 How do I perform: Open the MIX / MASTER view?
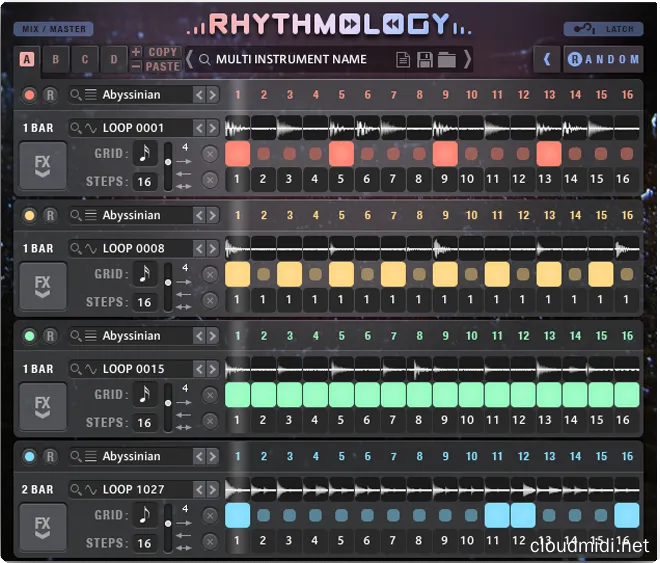point(54,29)
